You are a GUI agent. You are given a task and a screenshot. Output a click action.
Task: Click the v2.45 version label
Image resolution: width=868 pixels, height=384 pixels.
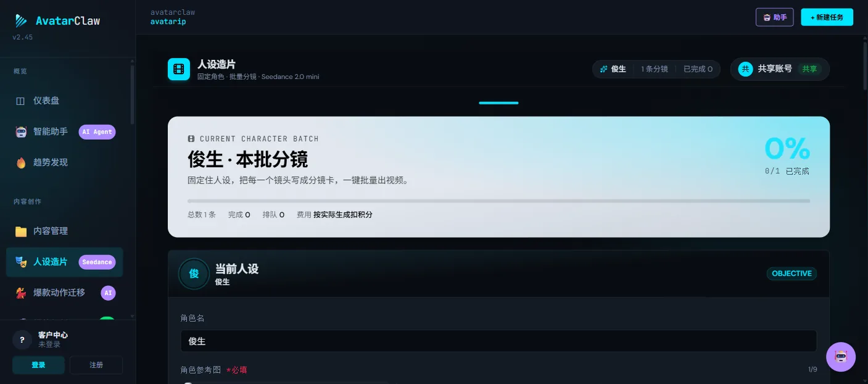click(x=23, y=37)
